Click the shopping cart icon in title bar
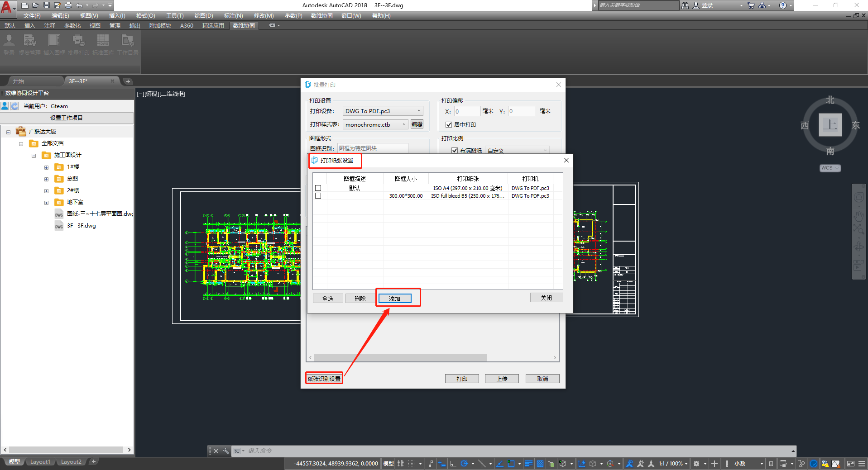Image resolution: width=868 pixels, height=470 pixels. (751, 5)
